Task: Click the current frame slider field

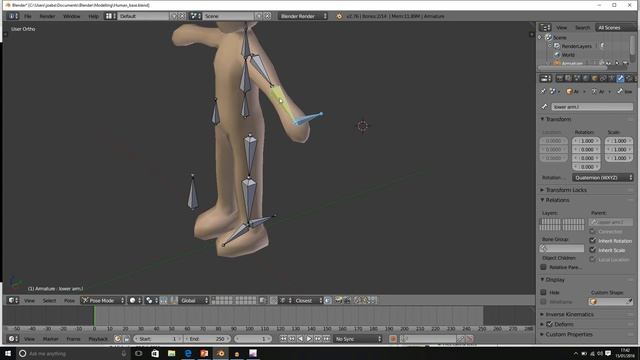Action: click(x=253, y=339)
